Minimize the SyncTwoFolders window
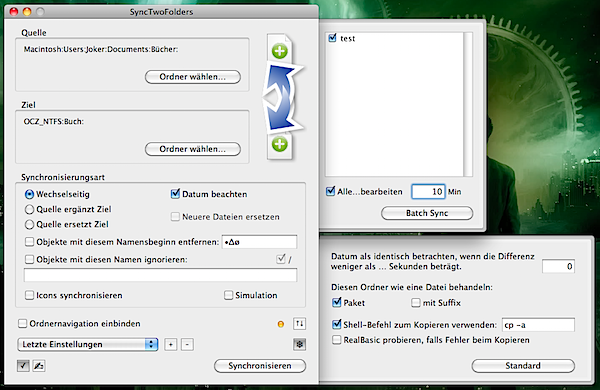The height and width of the screenshot is (390, 600). click(x=27, y=11)
